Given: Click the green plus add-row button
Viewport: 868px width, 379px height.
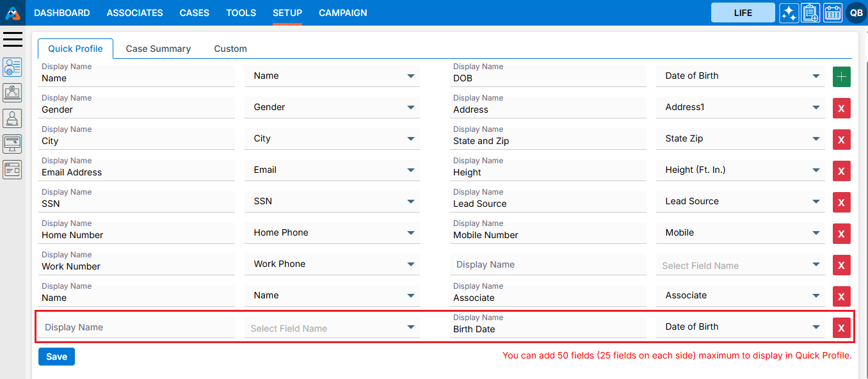Looking at the screenshot, I should coord(841,77).
